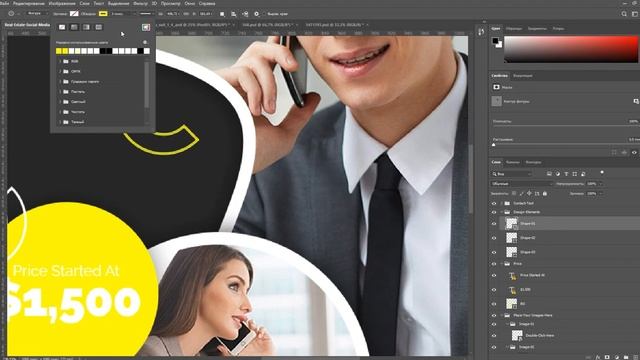
Task: Filter layers by type layer T icon
Action: [566, 174]
